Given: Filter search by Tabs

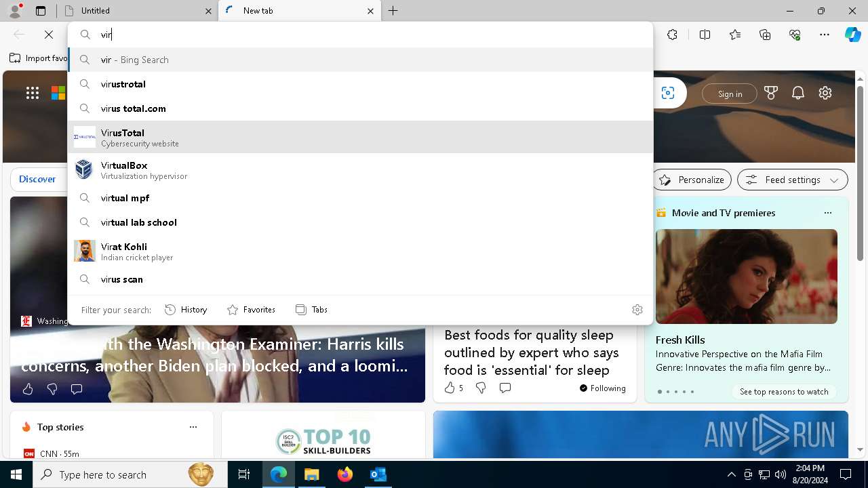Looking at the screenshot, I should [x=312, y=310].
